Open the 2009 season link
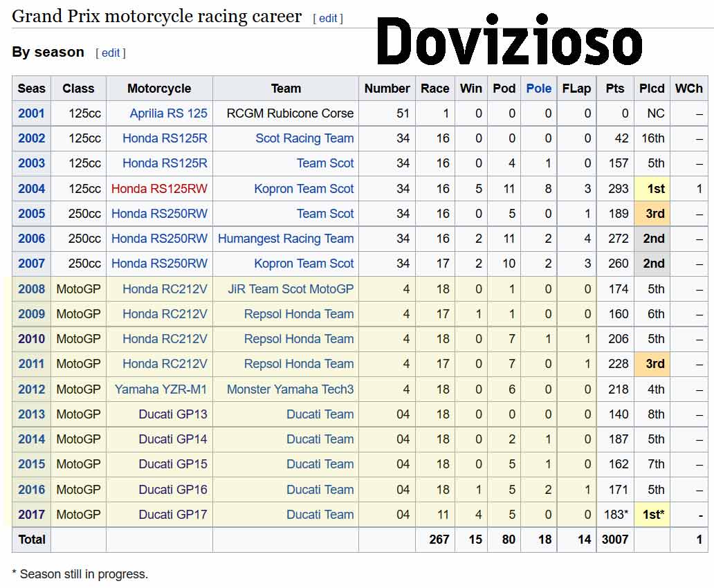Image resolution: width=714 pixels, height=588 pixels. [x=31, y=314]
